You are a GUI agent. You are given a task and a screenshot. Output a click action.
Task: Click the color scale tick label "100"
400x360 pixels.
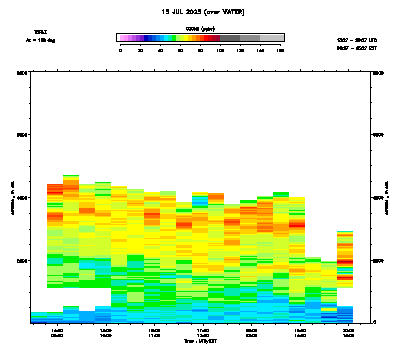tap(220, 50)
